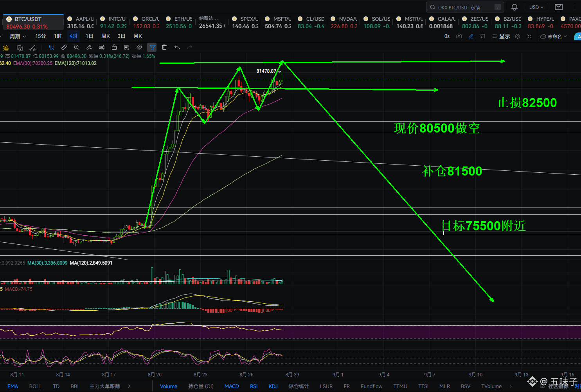The width and height of the screenshot is (581, 392).
Task: Toggle the magnet snap tool
Action: point(139,47)
